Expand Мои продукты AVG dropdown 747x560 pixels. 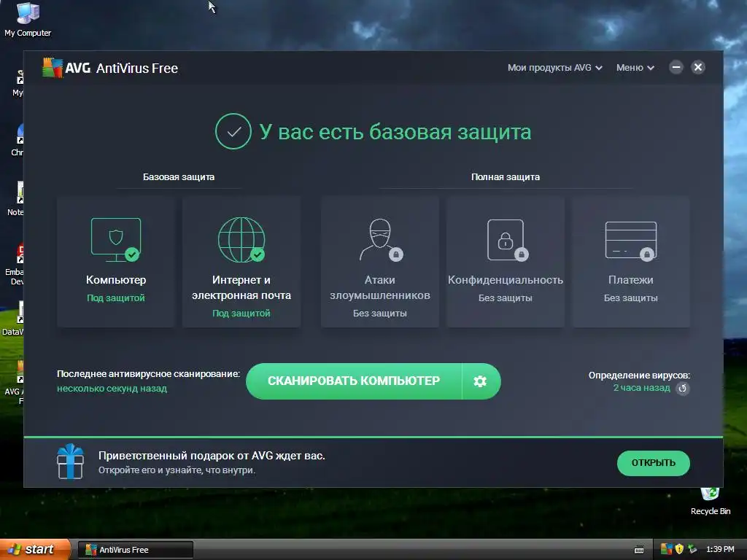click(x=554, y=68)
